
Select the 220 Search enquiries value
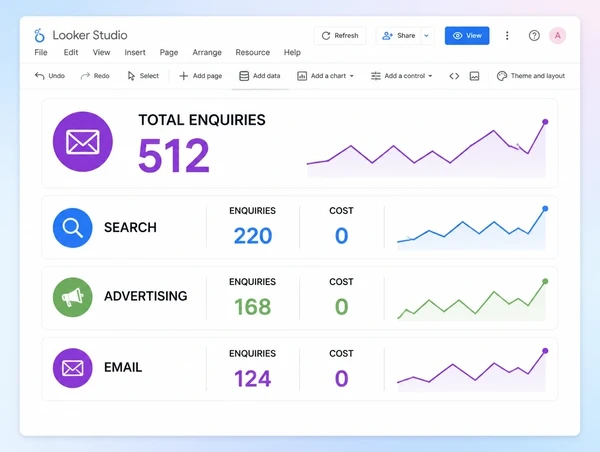(x=253, y=236)
